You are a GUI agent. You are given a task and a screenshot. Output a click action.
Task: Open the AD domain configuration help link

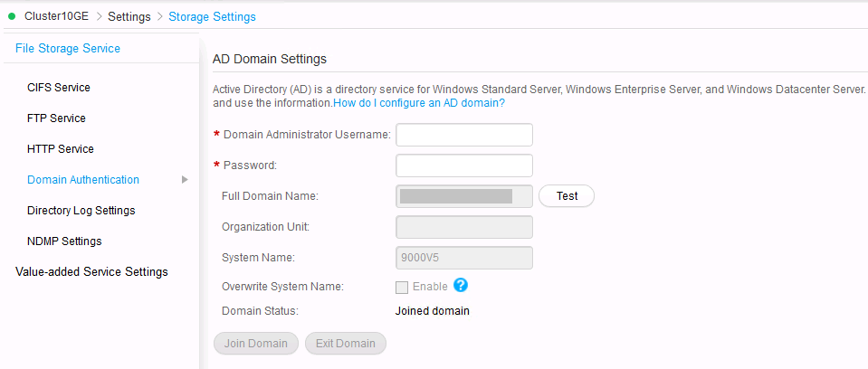click(419, 103)
